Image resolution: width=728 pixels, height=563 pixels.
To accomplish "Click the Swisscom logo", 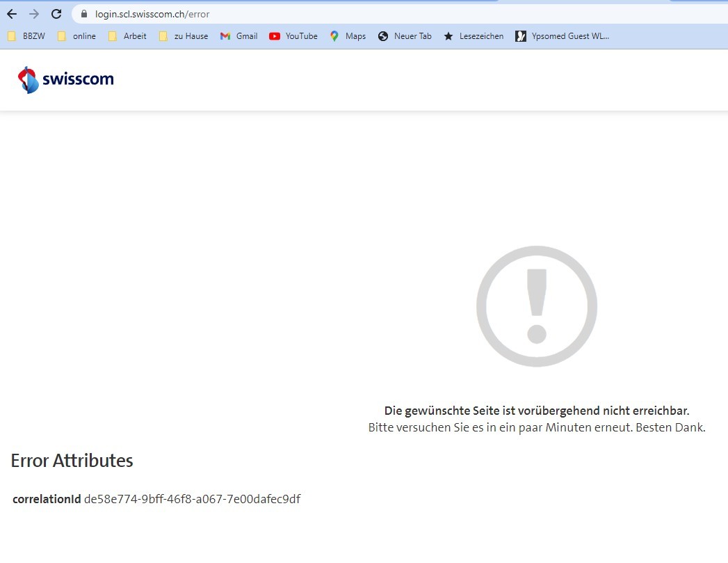I will pos(65,79).
